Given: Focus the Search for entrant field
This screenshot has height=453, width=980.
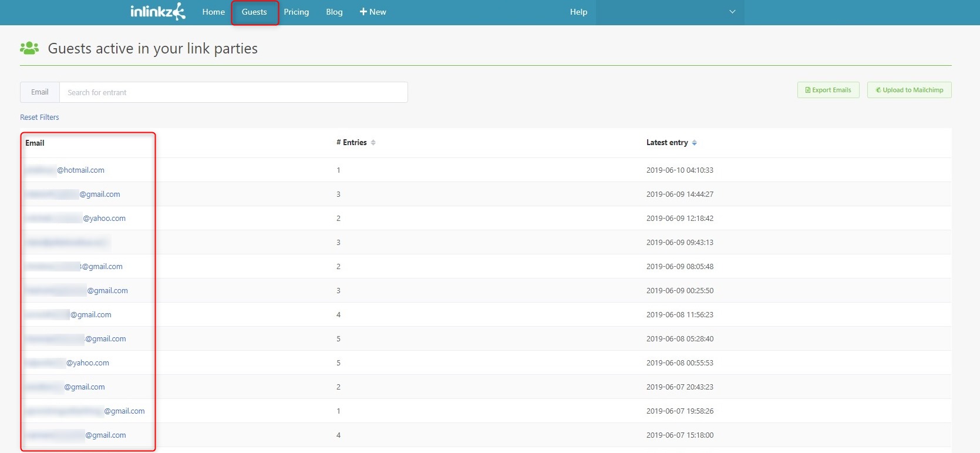Looking at the screenshot, I should pyautogui.click(x=234, y=92).
